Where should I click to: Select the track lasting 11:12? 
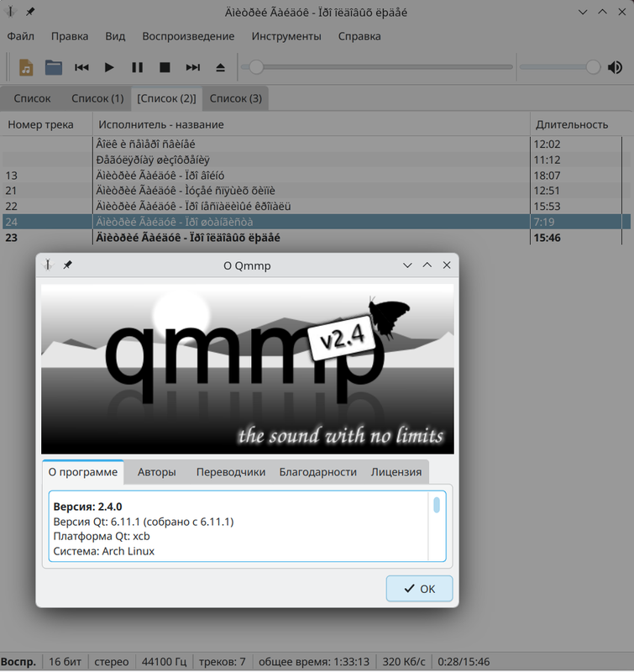(316, 160)
